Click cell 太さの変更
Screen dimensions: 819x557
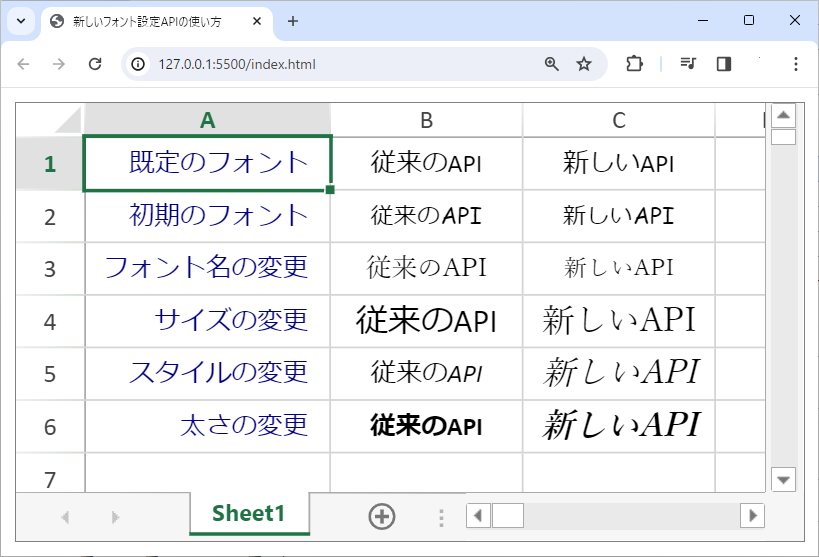pos(207,426)
